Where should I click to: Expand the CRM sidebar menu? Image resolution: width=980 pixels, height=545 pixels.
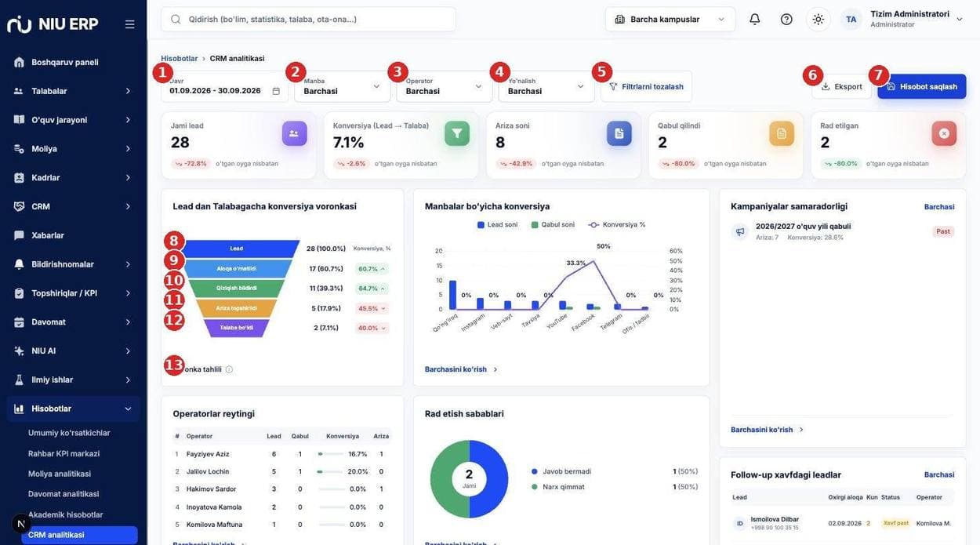coord(74,206)
